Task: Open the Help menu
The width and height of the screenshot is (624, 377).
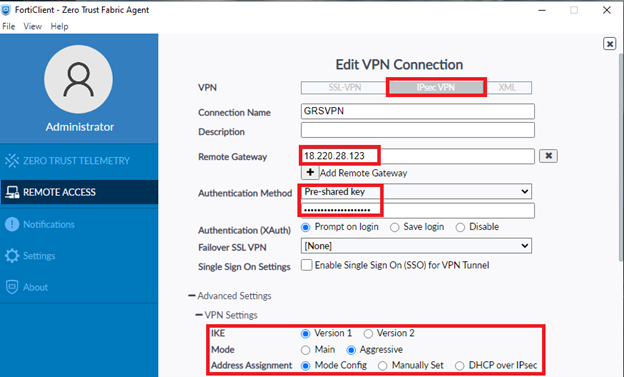Action: (59, 26)
